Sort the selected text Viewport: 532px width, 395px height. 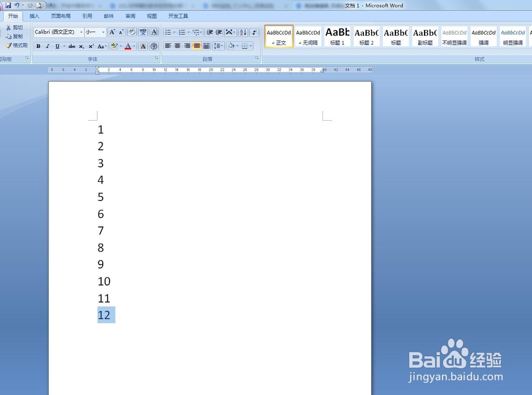[x=243, y=32]
